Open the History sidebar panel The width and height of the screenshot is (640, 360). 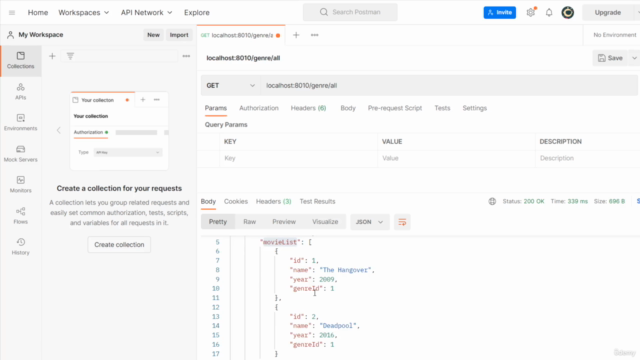click(x=20, y=247)
